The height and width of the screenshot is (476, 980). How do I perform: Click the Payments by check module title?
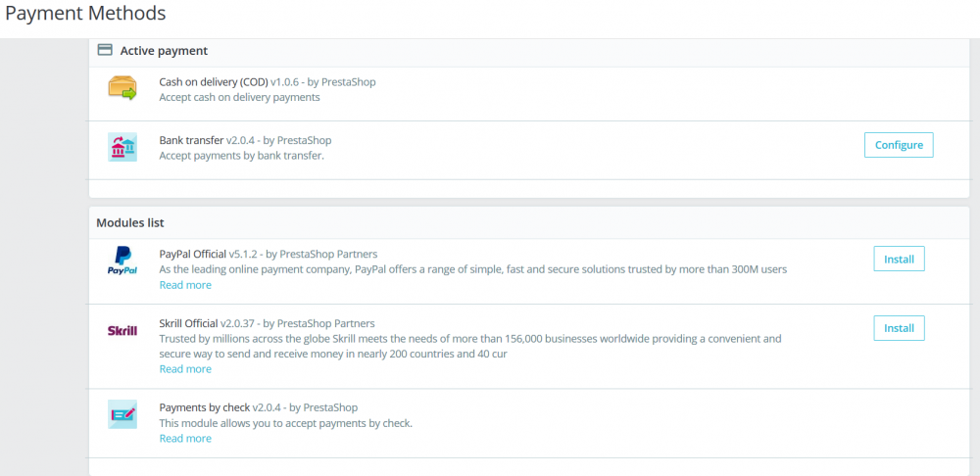pyautogui.click(x=205, y=407)
